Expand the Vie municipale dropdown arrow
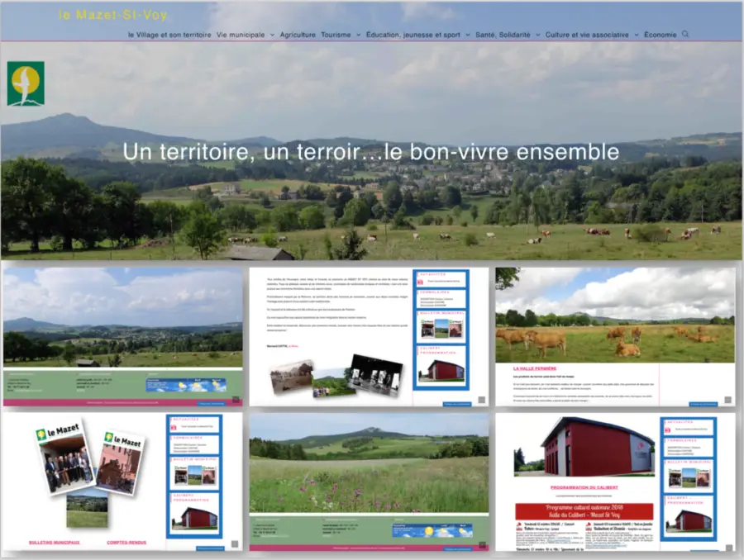 (x=272, y=35)
